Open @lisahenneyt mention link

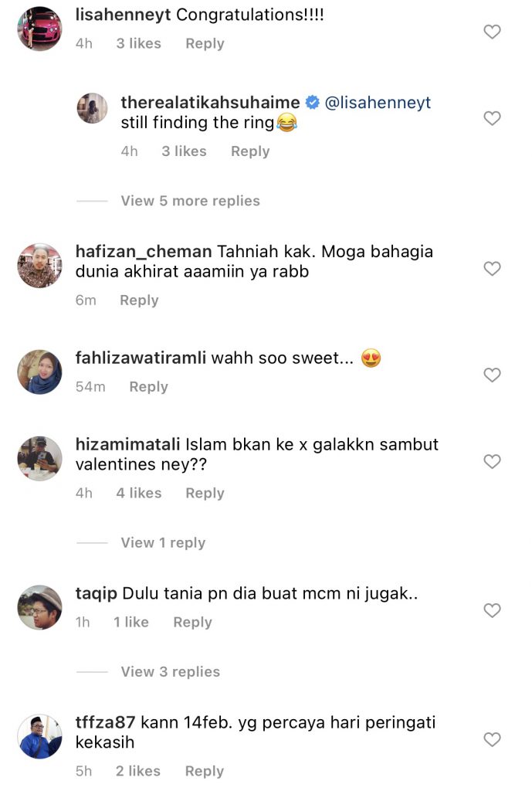pos(378,103)
